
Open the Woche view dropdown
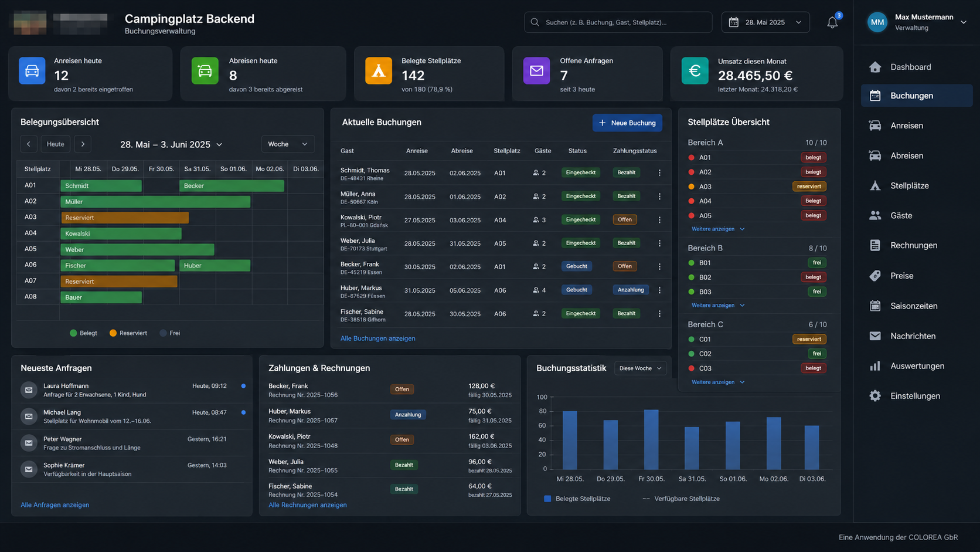[287, 144]
